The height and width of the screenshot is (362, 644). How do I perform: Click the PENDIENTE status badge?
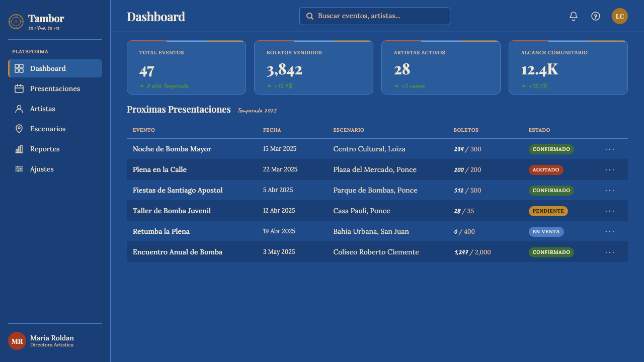point(548,211)
